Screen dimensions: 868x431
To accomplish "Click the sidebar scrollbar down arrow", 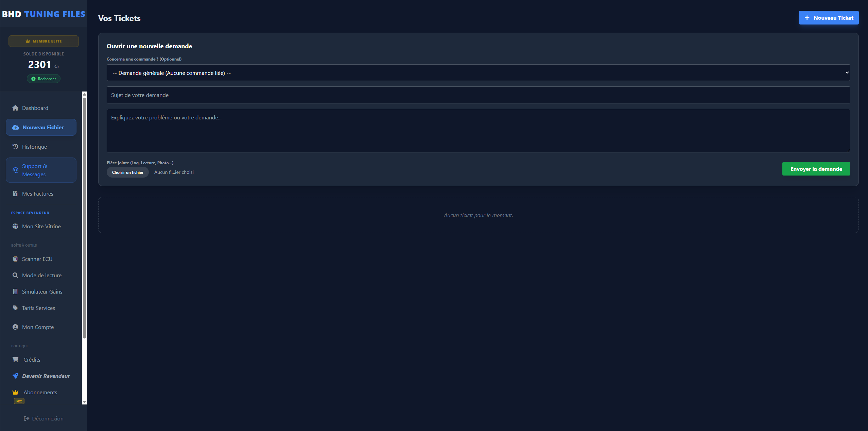I will [x=85, y=402].
